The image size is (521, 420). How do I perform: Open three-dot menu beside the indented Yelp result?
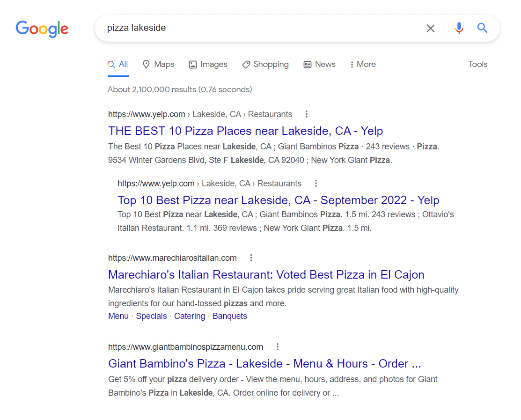pyautogui.click(x=316, y=183)
